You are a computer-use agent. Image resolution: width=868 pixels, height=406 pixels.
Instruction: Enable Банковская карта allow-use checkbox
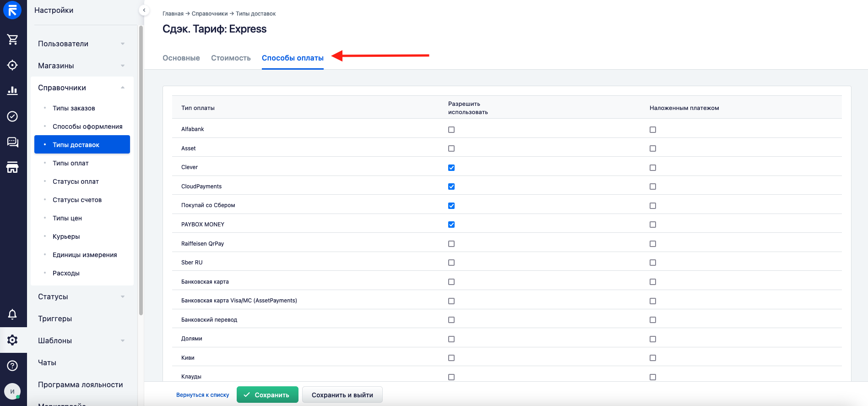[x=451, y=282]
